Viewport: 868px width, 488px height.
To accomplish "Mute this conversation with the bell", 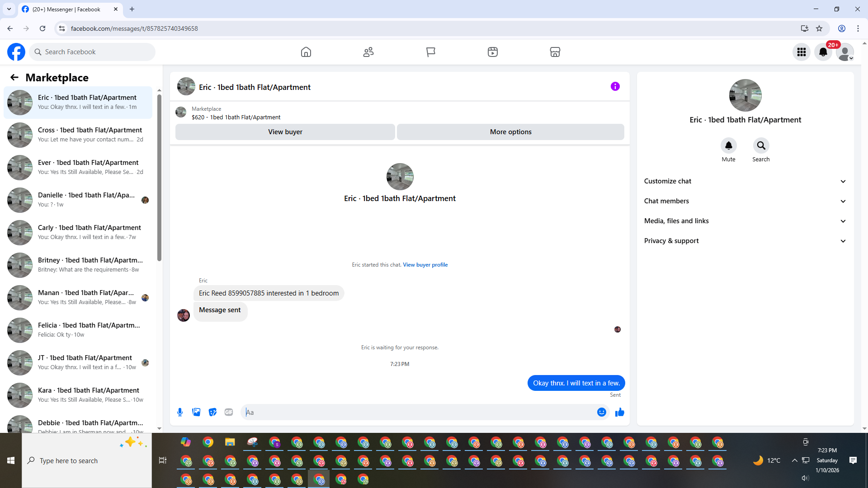I will [728, 145].
